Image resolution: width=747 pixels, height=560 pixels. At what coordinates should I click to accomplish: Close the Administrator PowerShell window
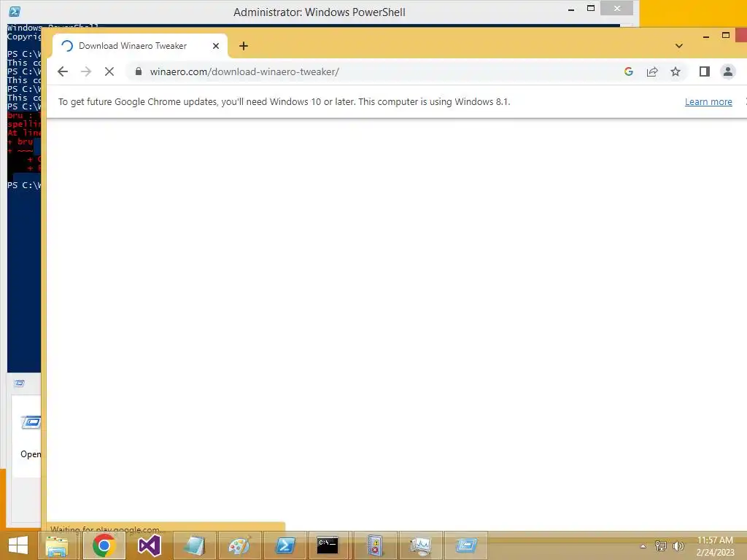pos(617,8)
